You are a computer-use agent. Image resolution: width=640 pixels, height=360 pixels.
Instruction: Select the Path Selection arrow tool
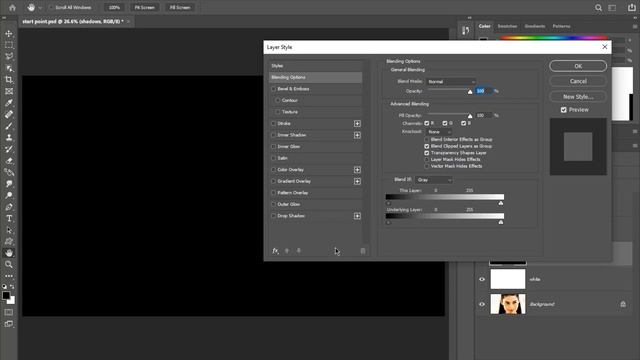point(9,230)
